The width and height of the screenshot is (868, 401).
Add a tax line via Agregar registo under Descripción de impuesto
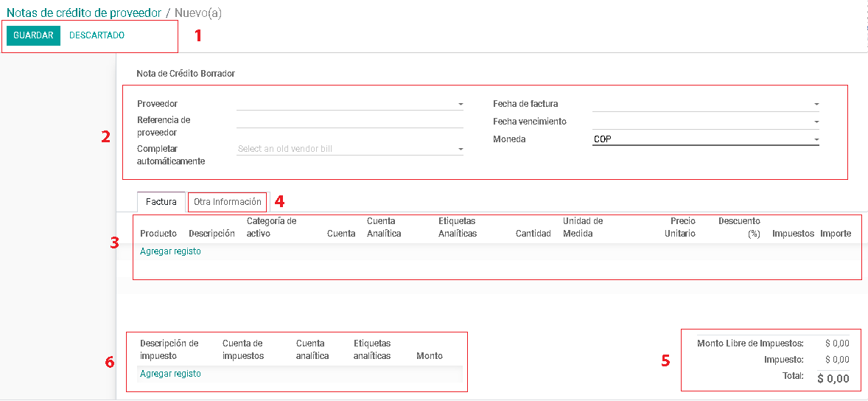170,374
